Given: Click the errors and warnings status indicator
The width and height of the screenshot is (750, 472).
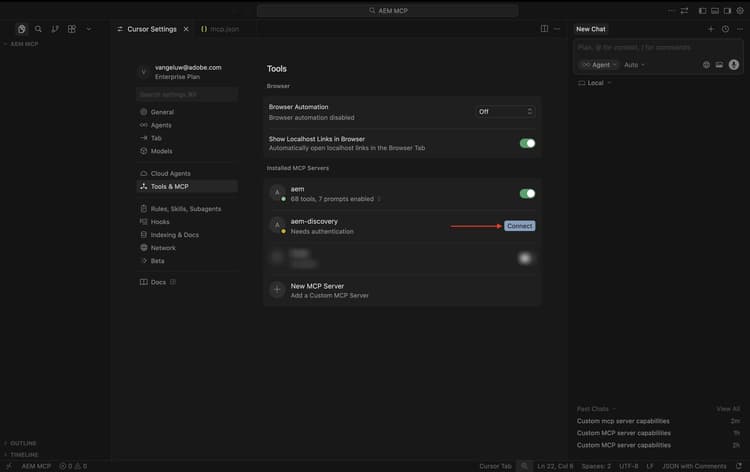Looking at the screenshot, I should point(73,466).
